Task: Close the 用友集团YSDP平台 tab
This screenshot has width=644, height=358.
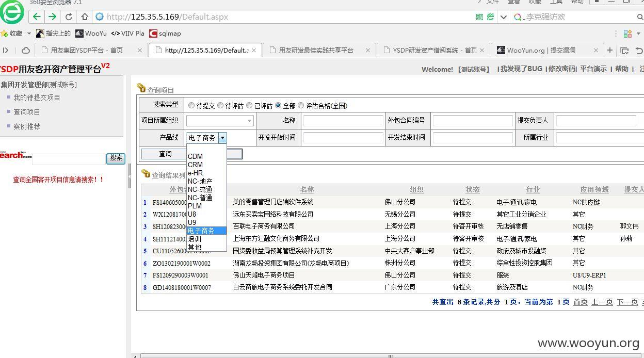Action: (140, 50)
